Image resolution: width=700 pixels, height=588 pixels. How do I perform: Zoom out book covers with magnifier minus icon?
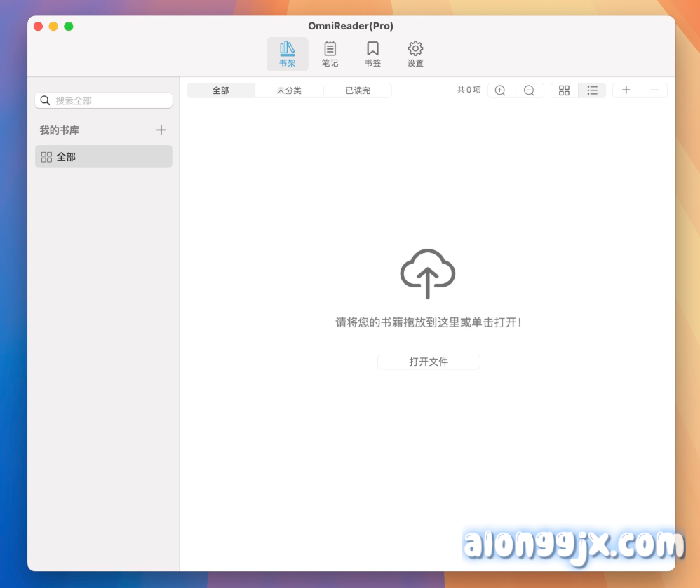click(530, 90)
